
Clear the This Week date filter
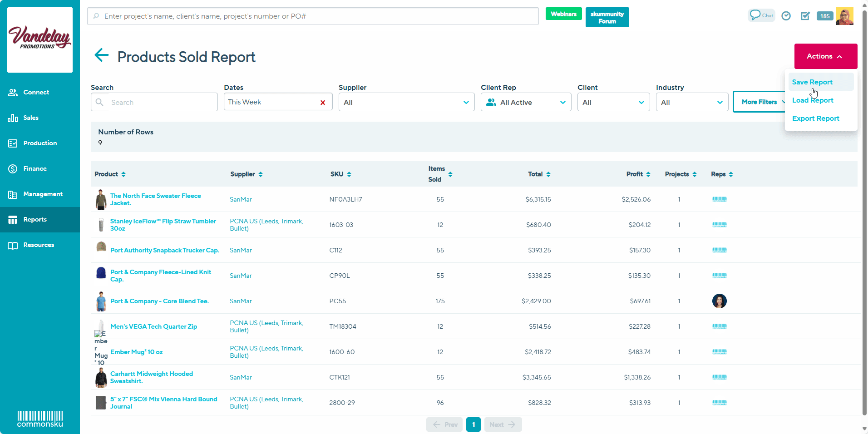coord(322,103)
